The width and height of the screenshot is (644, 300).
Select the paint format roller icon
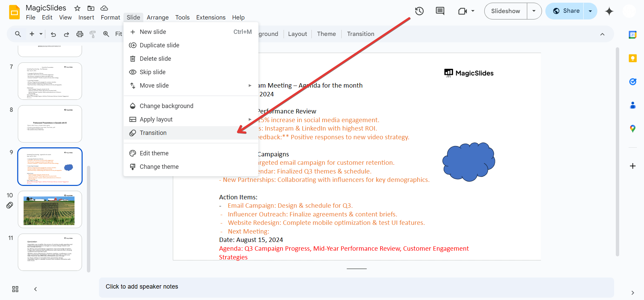pyautogui.click(x=93, y=34)
